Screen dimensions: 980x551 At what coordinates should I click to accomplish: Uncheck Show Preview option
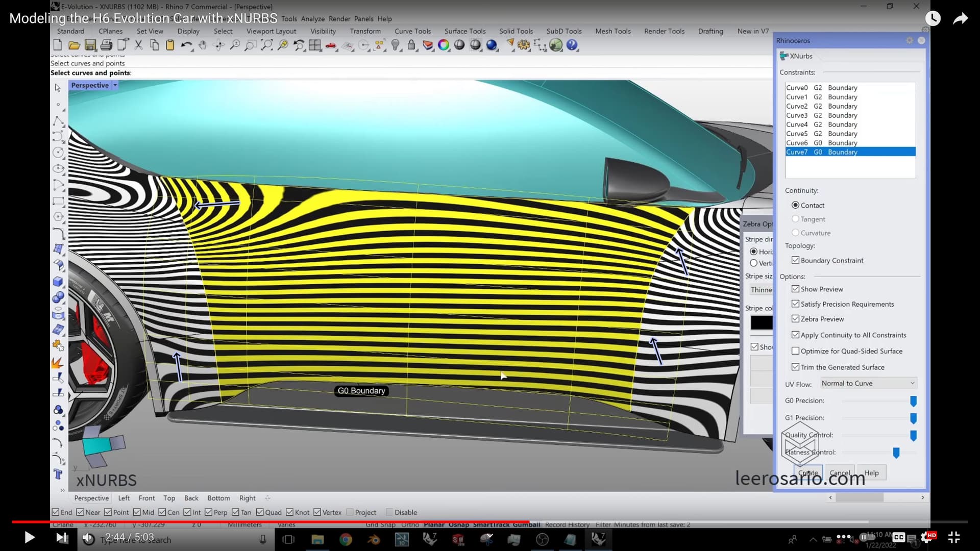795,289
